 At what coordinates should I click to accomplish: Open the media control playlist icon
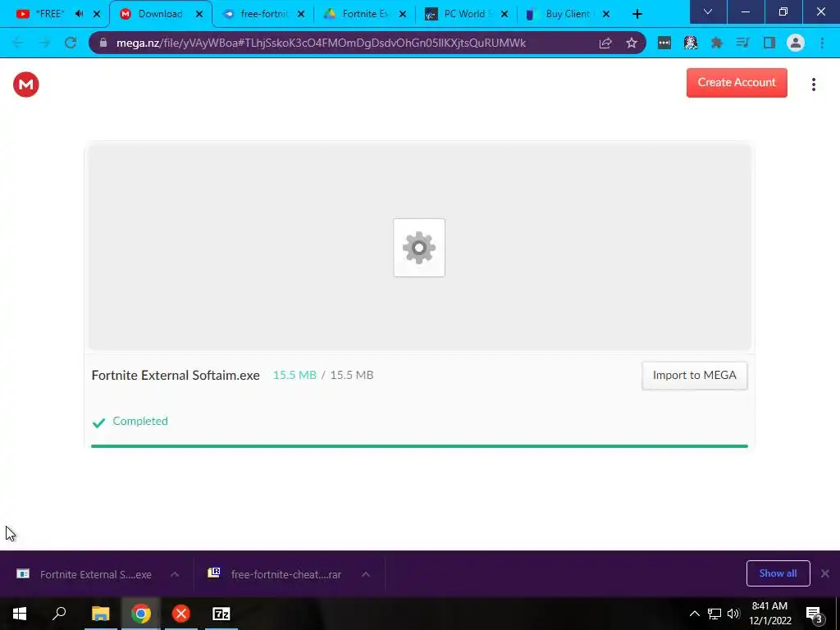[x=742, y=43]
